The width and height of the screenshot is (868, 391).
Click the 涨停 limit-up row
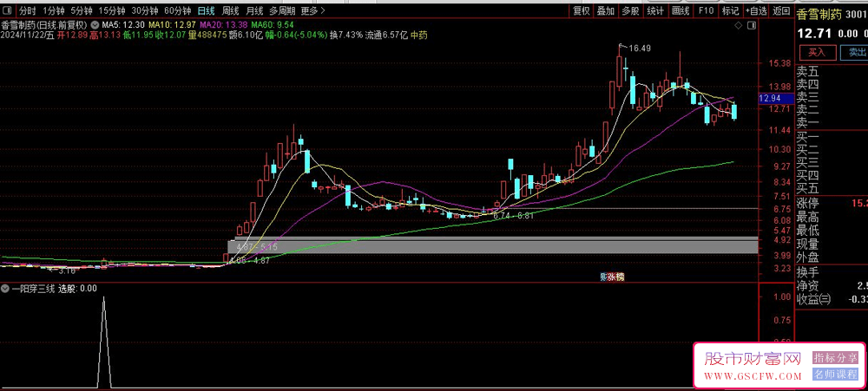pyautogui.click(x=832, y=203)
